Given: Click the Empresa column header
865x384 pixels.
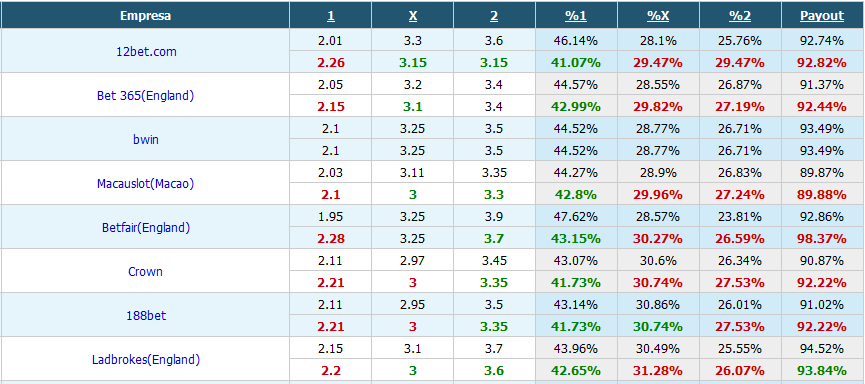Looking at the screenshot, I should pyautogui.click(x=146, y=16).
